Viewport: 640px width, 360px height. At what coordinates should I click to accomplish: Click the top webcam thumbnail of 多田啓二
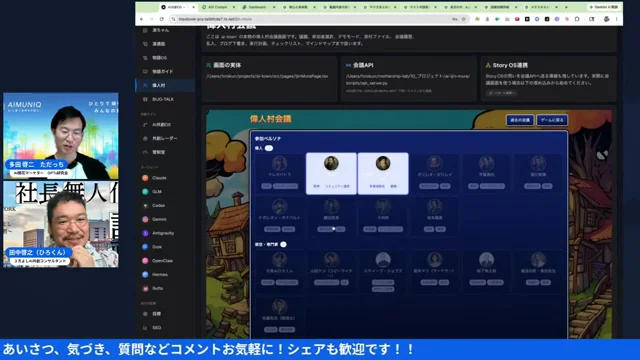point(61,136)
